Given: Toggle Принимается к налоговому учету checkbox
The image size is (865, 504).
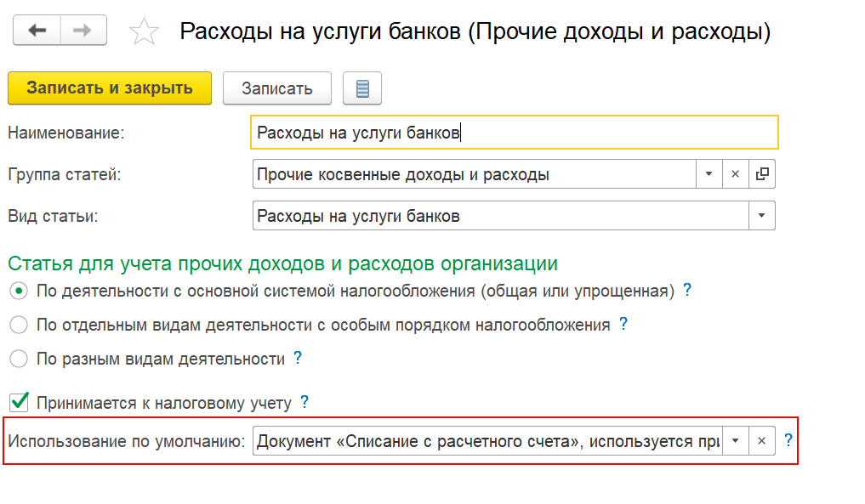Looking at the screenshot, I should click(x=19, y=402).
